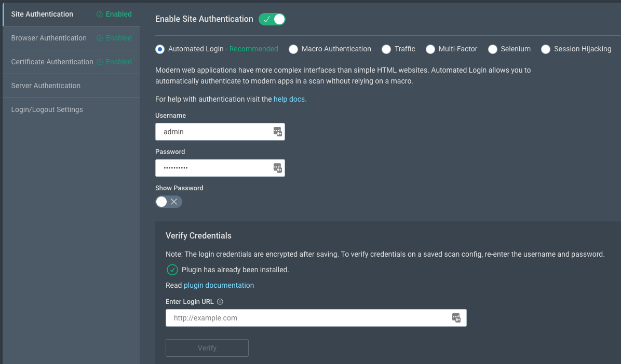
Task: Click info icon beside Enter Login URL
Action: 220,302
